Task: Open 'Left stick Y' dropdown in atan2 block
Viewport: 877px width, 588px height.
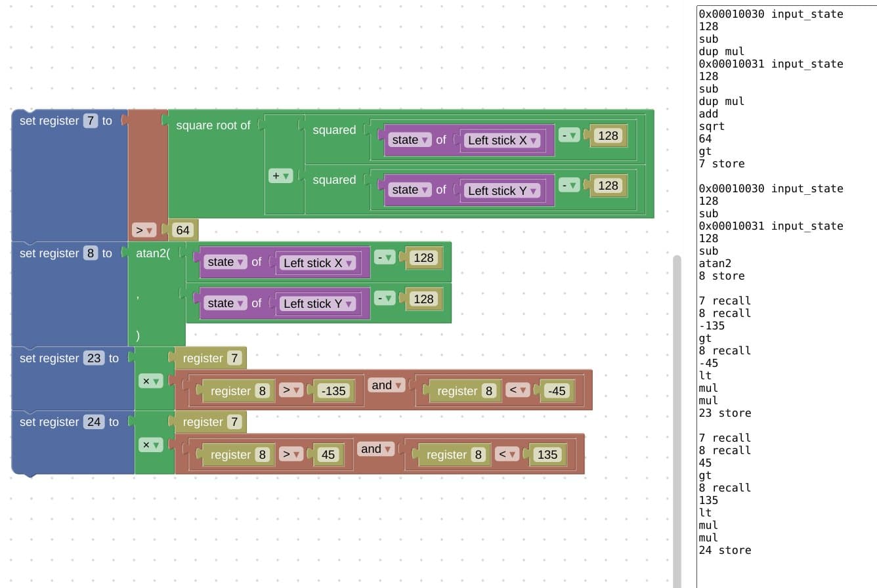Action: 318,304
